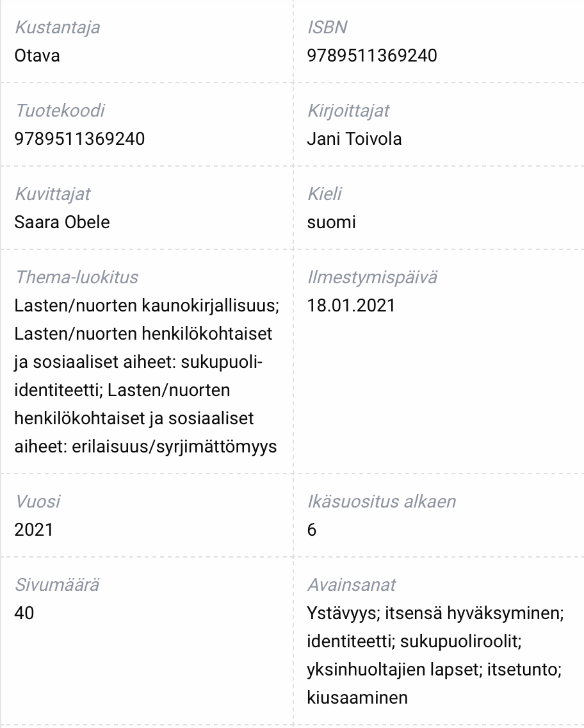Click the Avainsanat field label
Viewport: 584px width, 728px height.
[352, 585]
